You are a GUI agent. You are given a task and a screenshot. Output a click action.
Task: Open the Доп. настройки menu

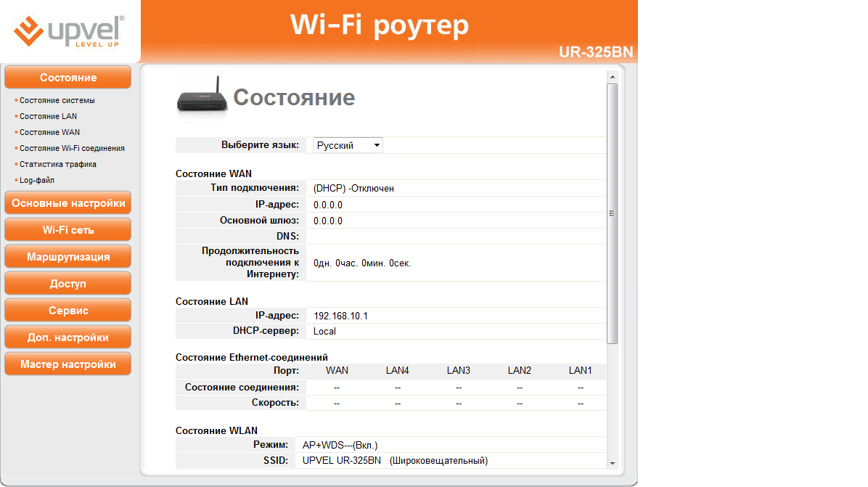point(68,337)
